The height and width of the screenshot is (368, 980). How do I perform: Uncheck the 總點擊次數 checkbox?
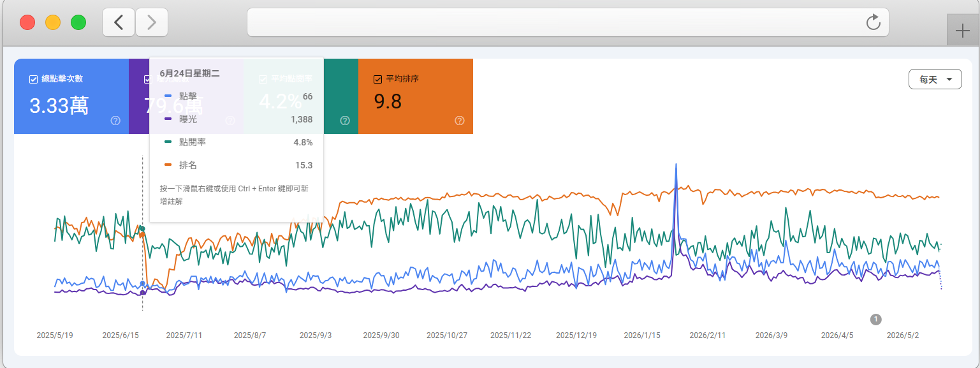(33, 79)
